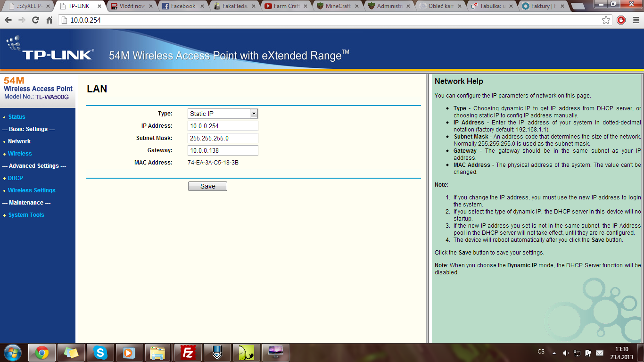Open Google Chrome from the taskbar

click(x=42, y=353)
